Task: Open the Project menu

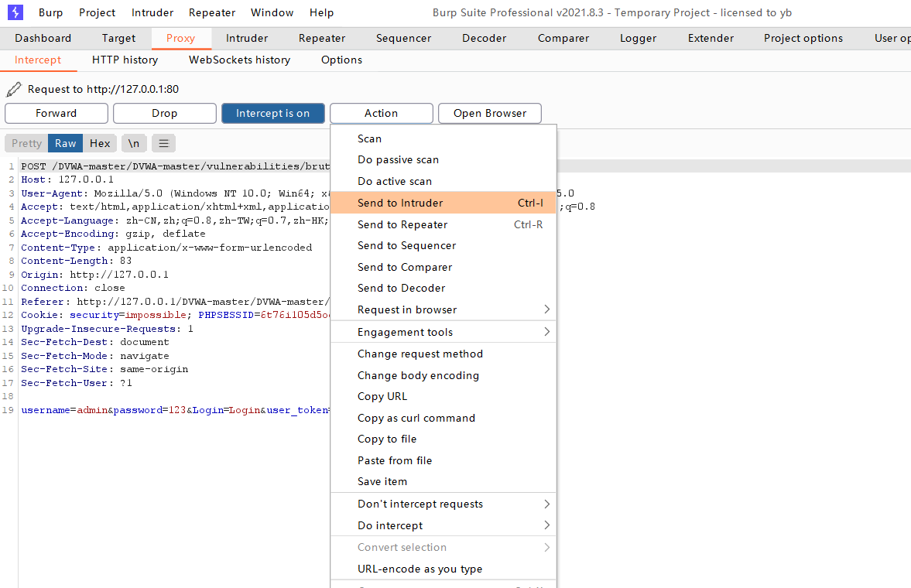Action: pyautogui.click(x=97, y=13)
